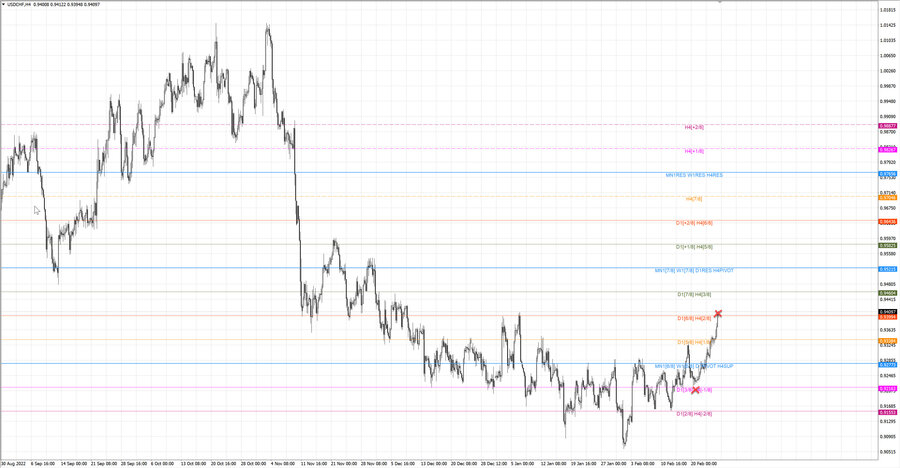Click the olive price tag on the D1[7/8] line
The height and width of the screenshot is (468, 900).
888,293
